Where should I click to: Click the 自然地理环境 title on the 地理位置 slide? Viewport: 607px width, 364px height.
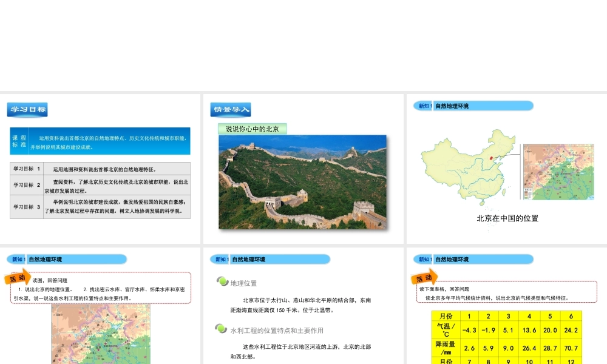point(248,260)
